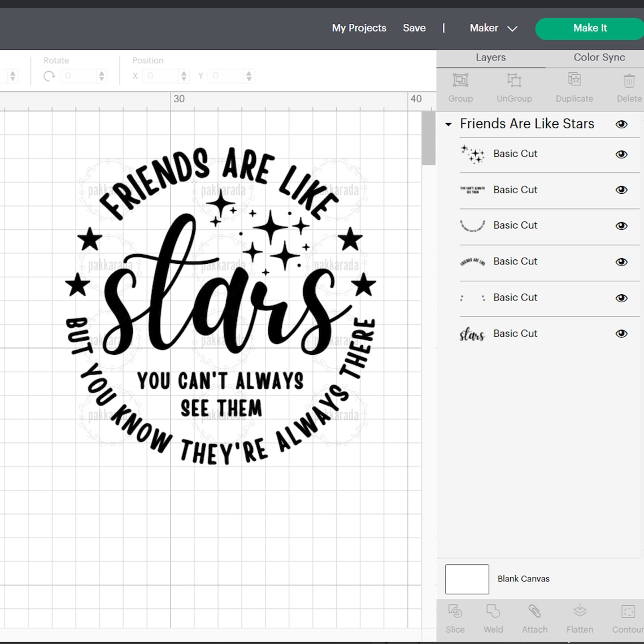Screen dimensions: 644x644
Task: Click the Make It button
Action: [590, 28]
